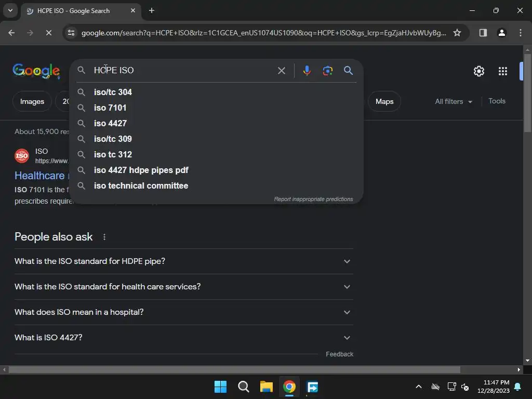
Task: Open Google quick settings gear
Action: 478,71
